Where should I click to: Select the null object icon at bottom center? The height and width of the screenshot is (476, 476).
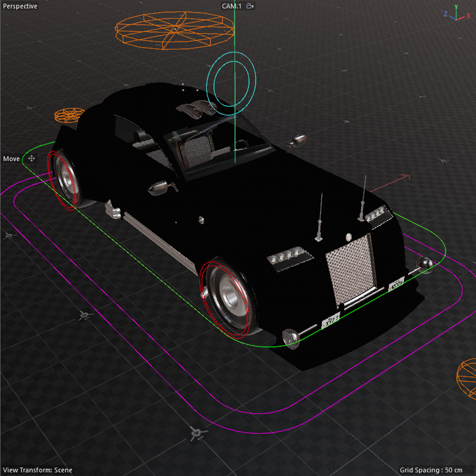[x=196, y=434]
